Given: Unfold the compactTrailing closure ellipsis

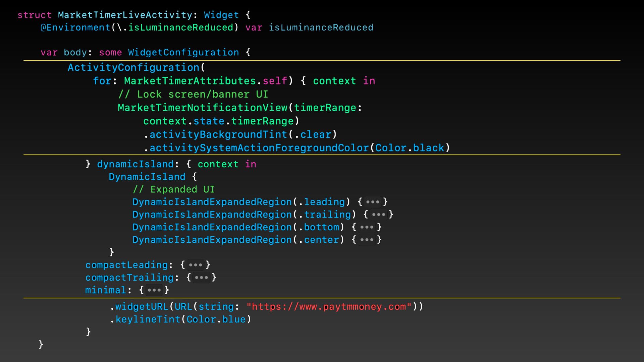Looking at the screenshot, I should (201, 278).
